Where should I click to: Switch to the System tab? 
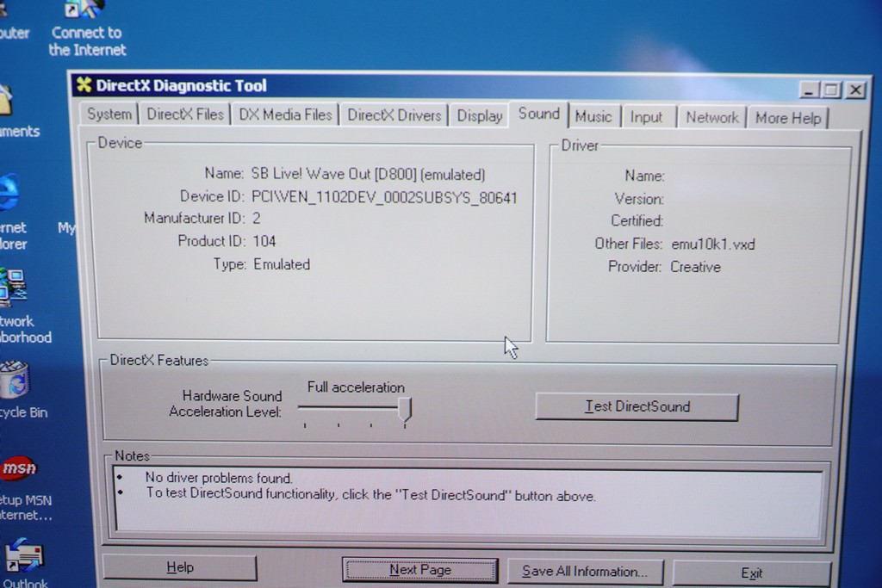point(109,115)
